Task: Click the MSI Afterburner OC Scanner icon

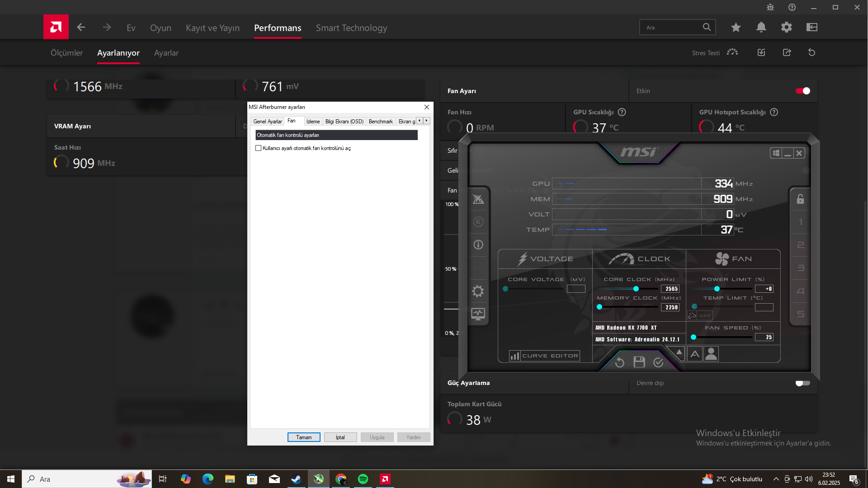Action: 478,199
